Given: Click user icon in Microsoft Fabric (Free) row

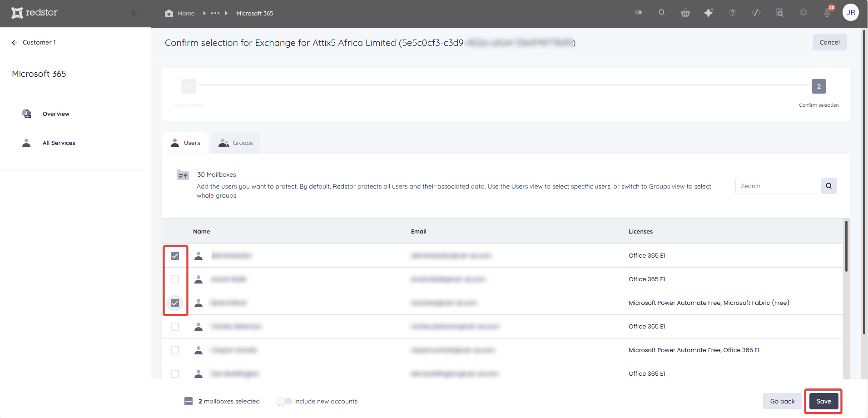Looking at the screenshot, I should (198, 303).
